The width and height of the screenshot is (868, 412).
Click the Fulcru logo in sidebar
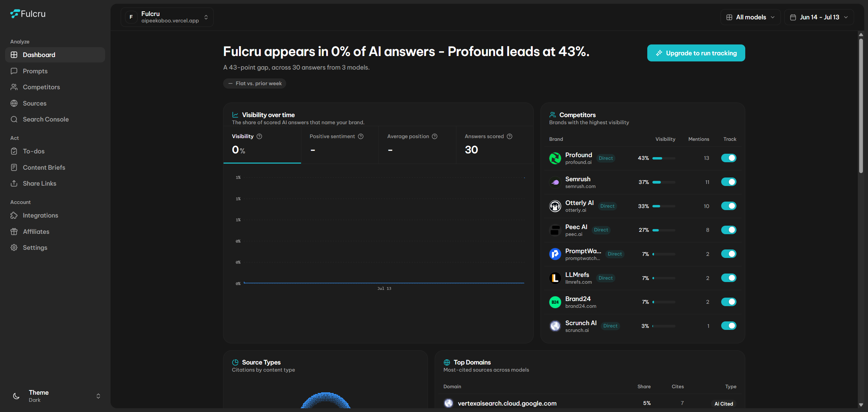pos(28,14)
